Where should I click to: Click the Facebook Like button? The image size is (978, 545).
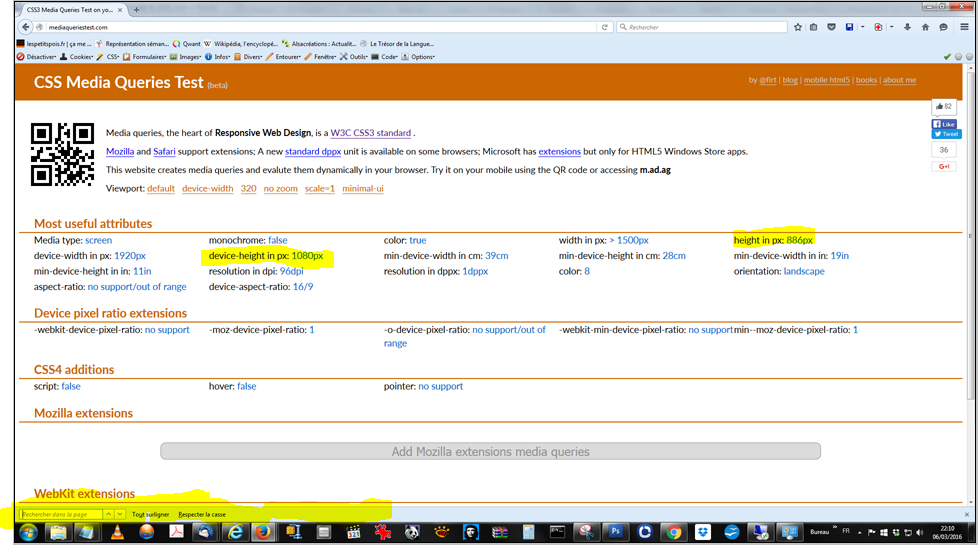[945, 124]
